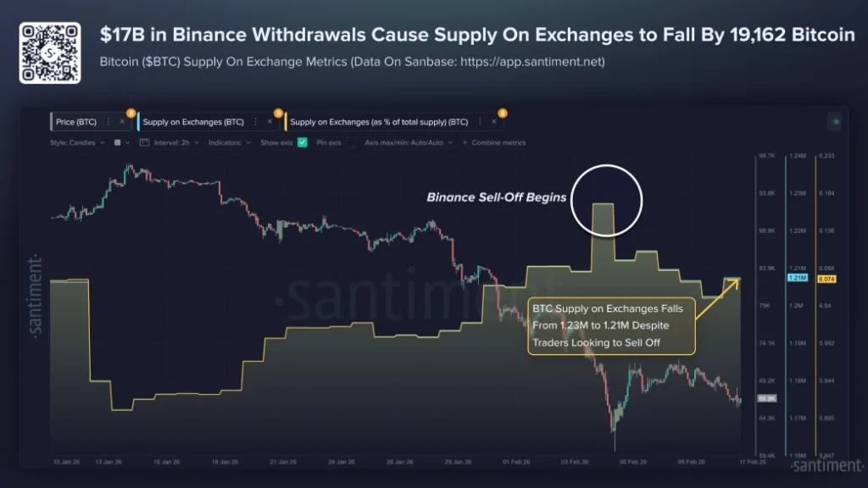
Task: Open the three-dot menu on Supply on Exchanges (BTC)
Action: [255, 121]
